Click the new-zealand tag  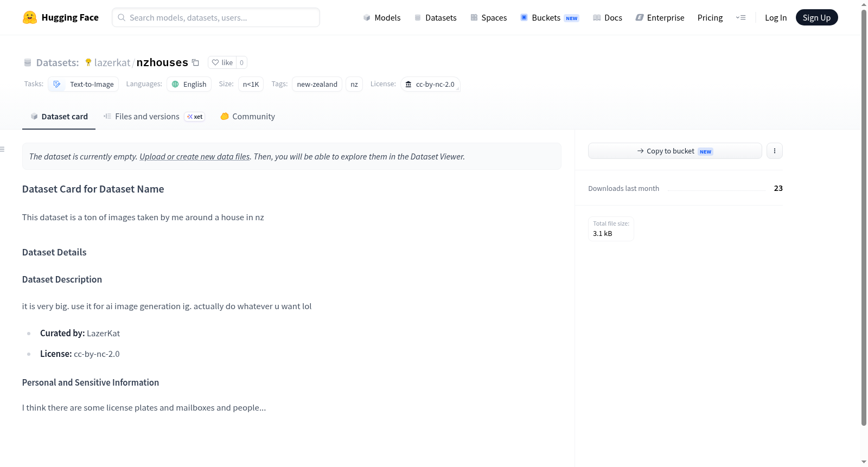pyautogui.click(x=317, y=84)
